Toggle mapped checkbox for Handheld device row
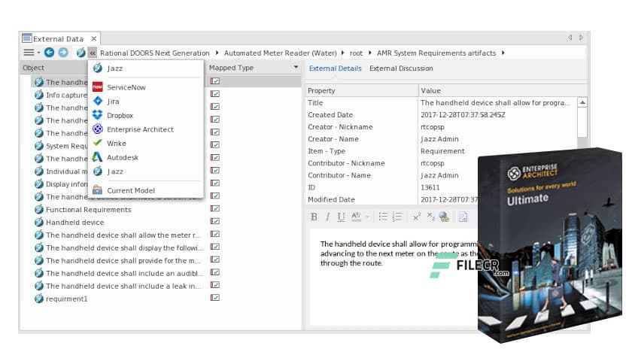The height and width of the screenshot is (364, 629). [215, 221]
